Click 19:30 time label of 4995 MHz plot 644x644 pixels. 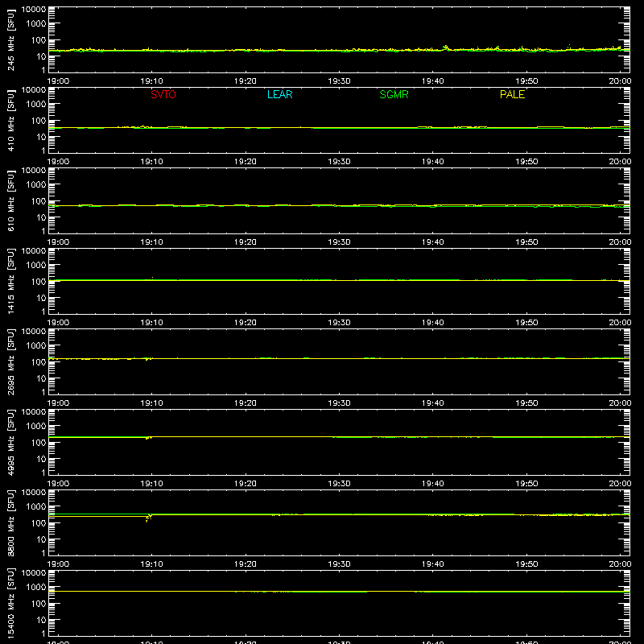339,484
